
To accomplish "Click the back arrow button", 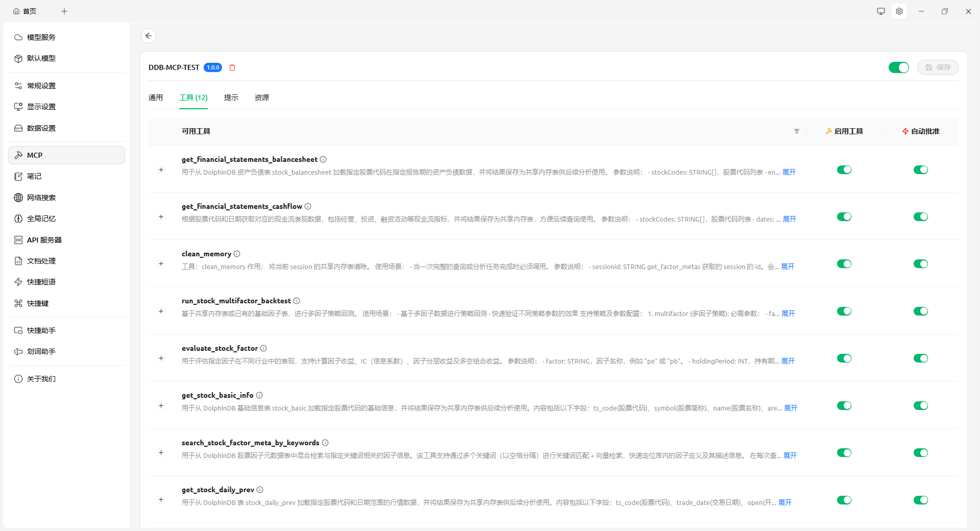I will [149, 36].
